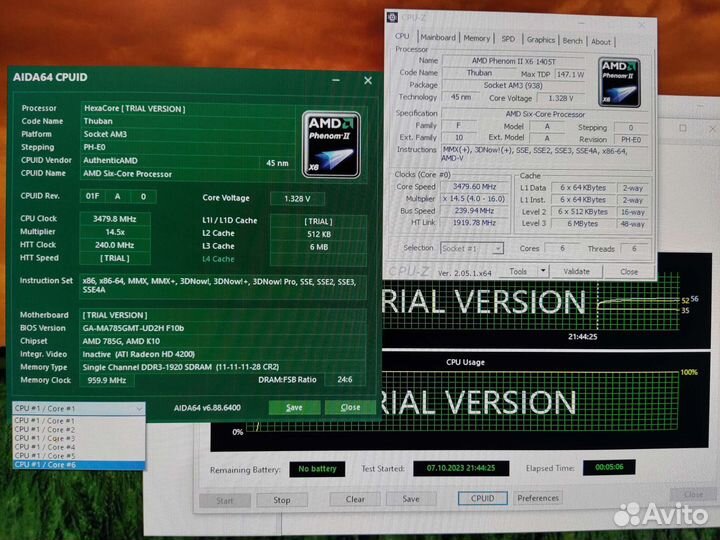Click the green Close button in AIDA64 CPUID

tap(350, 407)
